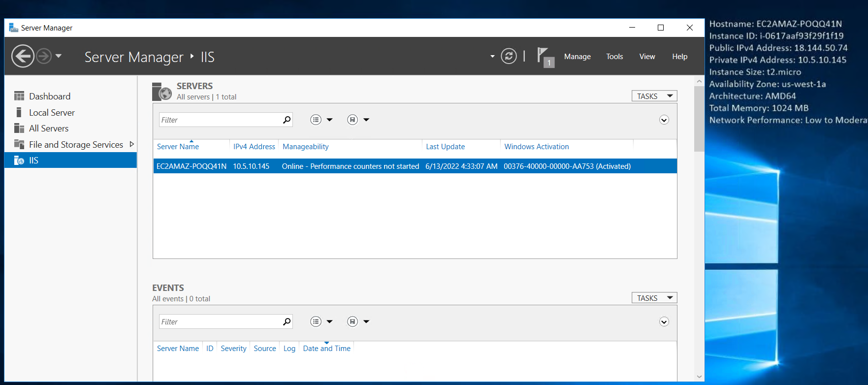This screenshot has width=868, height=385.
Task: Open the EVENTS TASKS dropdown
Action: coord(654,298)
